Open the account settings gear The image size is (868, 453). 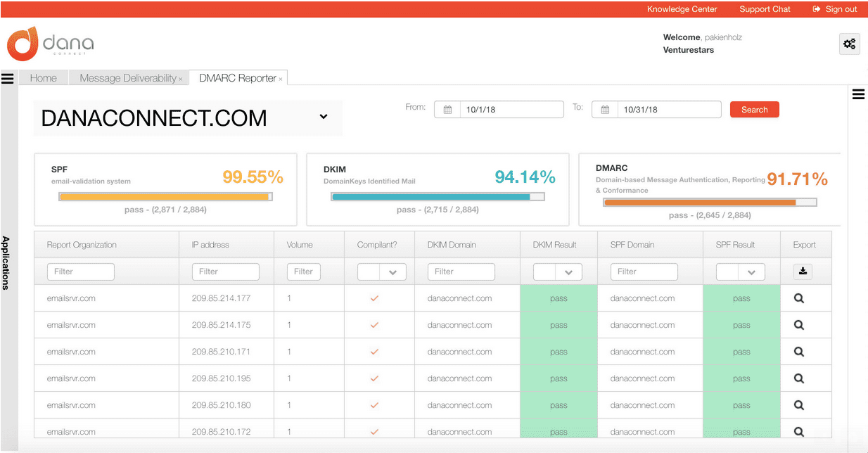click(849, 44)
